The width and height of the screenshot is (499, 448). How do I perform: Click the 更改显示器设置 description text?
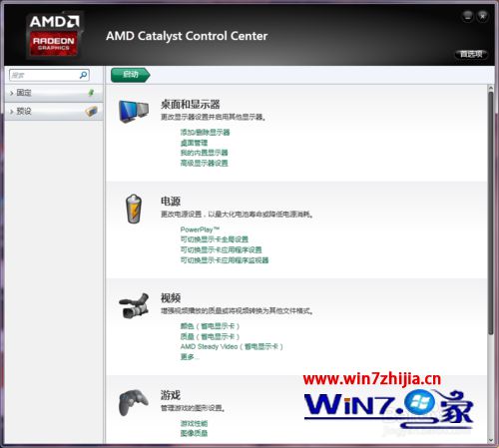[x=214, y=117]
